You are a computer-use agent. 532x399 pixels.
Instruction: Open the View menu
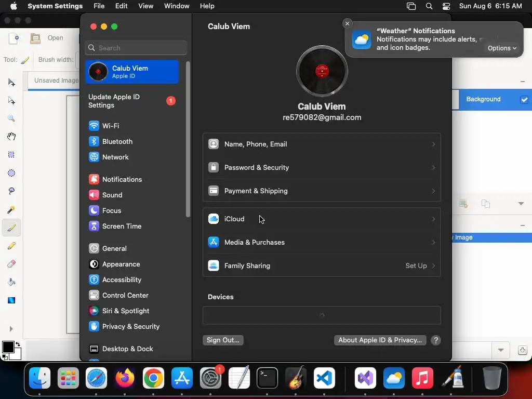tap(145, 6)
